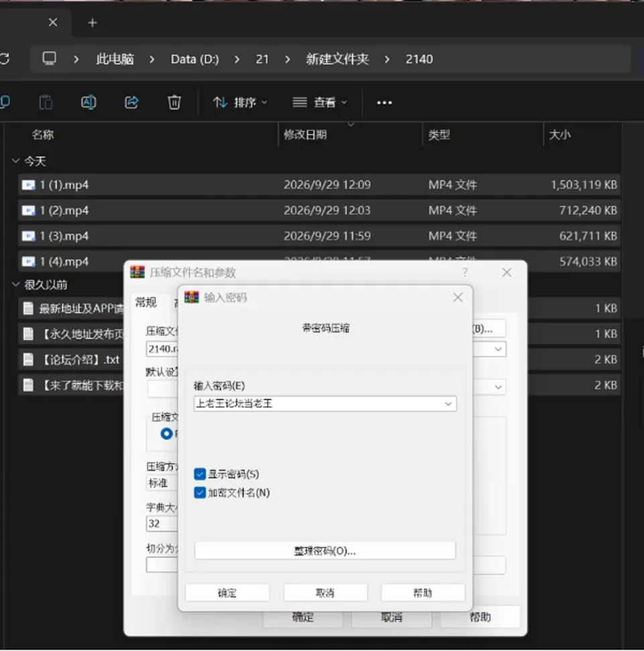Select the video icon of 1 (1).mp4
Image resolution: width=644 pixels, height=651 pixels.
pos(28,185)
